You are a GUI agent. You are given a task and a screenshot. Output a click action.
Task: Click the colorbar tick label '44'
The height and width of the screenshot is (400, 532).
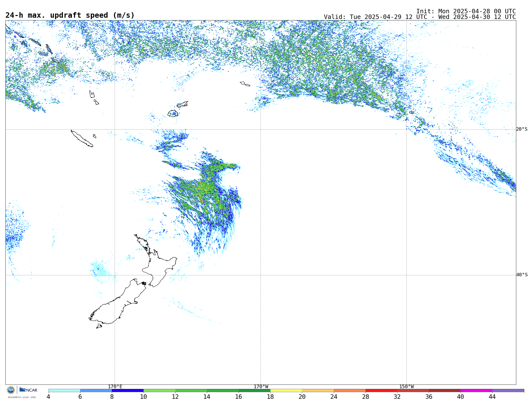click(x=492, y=397)
